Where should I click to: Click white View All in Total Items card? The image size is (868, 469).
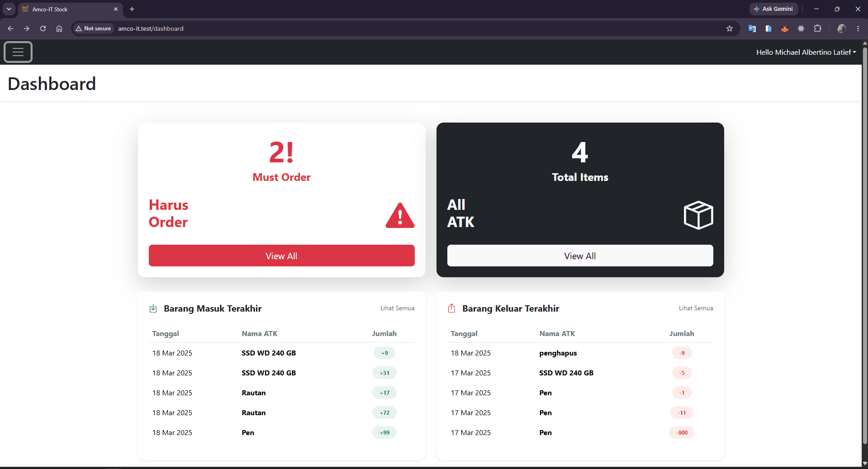[x=580, y=256]
